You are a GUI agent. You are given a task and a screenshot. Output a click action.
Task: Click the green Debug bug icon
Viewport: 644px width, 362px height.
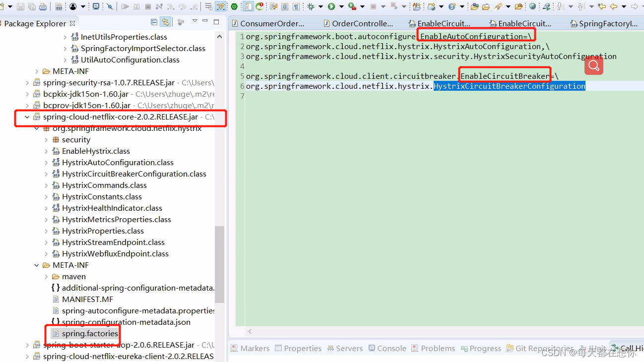[311, 6]
